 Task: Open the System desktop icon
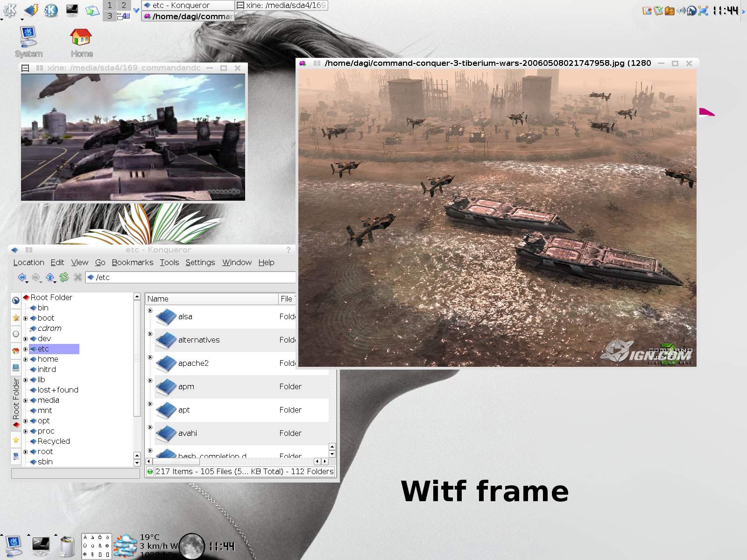point(28,42)
